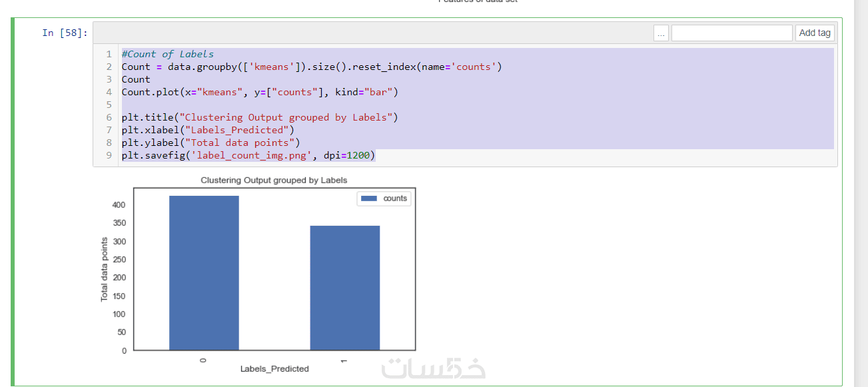Click the blue legend color swatch
868x387 pixels.
point(369,198)
